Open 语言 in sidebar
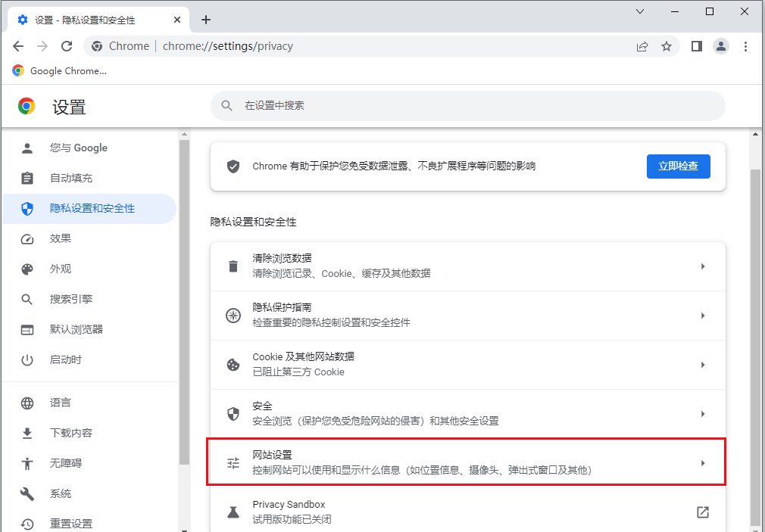765x532 pixels. (89, 403)
